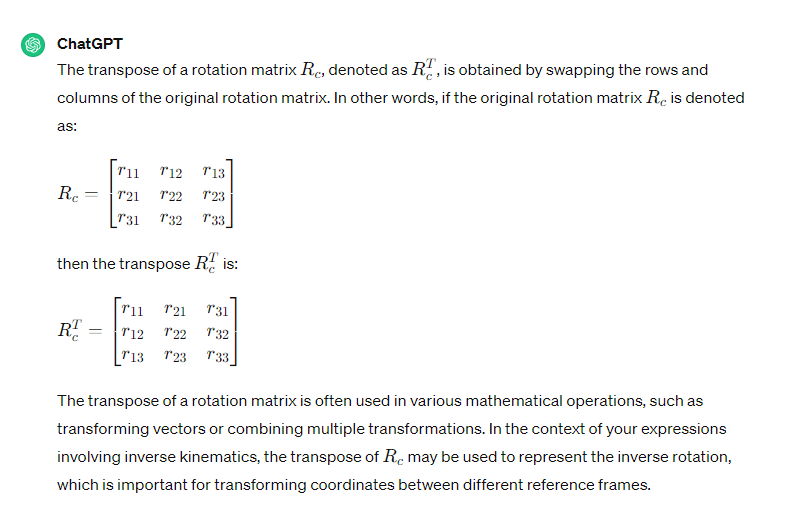Click the r13 entry in transpose matrix bottom row

pos(132,356)
